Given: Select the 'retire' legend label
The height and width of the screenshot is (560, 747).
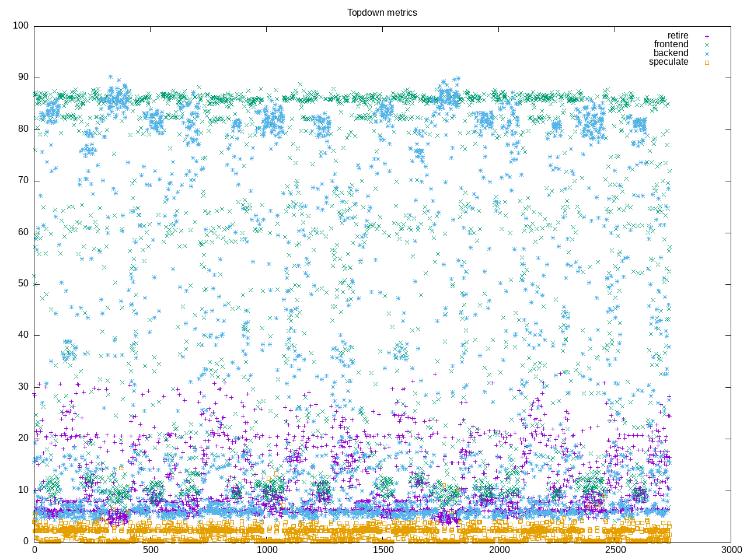Looking at the screenshot, I should point(678,36).
